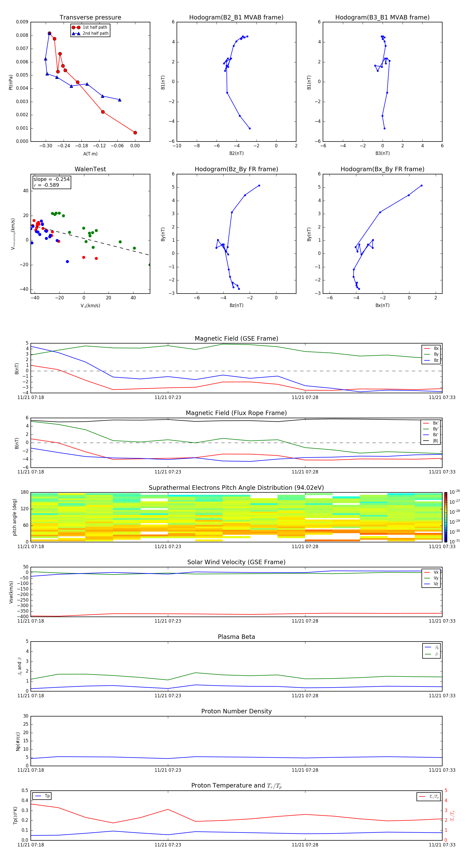
Task: Click the red point at A=0.00
Action: [x=135, y=133]
